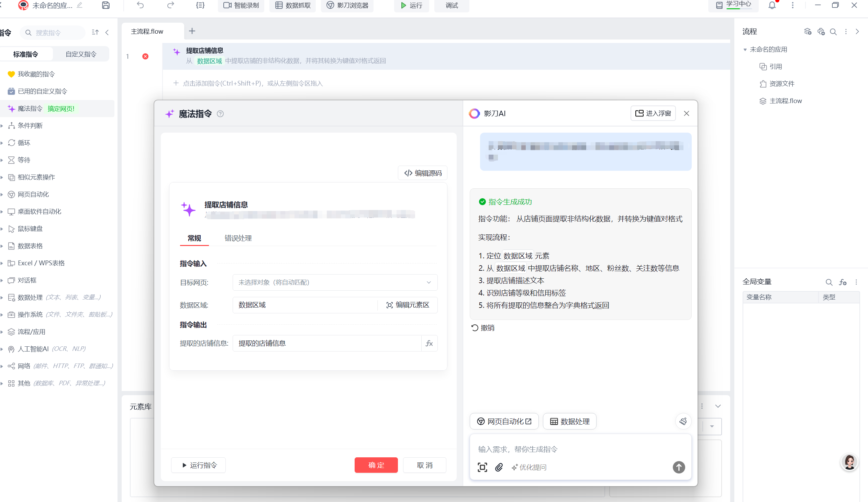The image size is (868, 502).
Task: Click the fx icon in output field
Action: (429, 343)
